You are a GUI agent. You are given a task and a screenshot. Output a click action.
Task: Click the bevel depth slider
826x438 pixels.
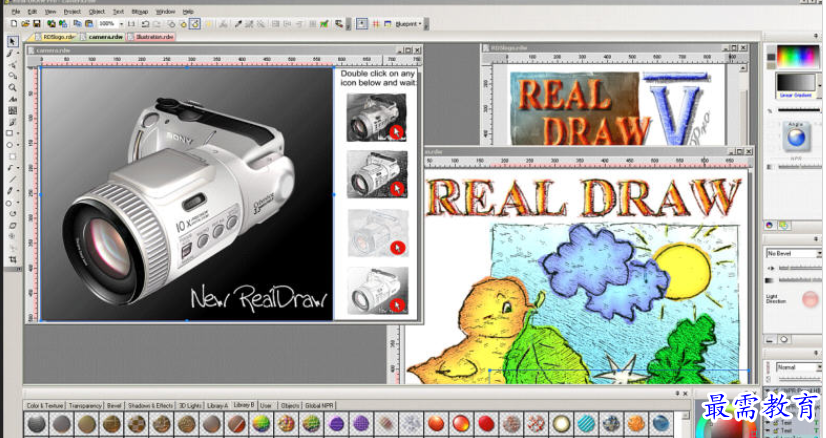800,268
